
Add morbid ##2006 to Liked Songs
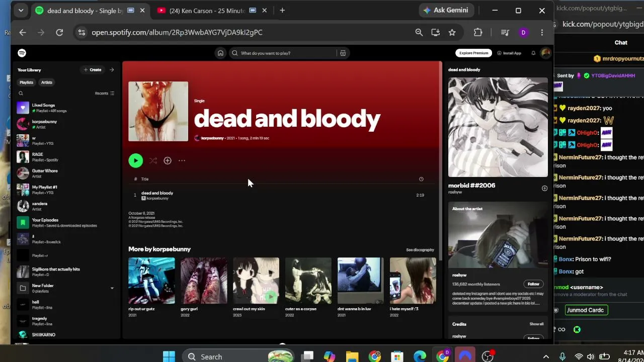(x=544, y=188)
